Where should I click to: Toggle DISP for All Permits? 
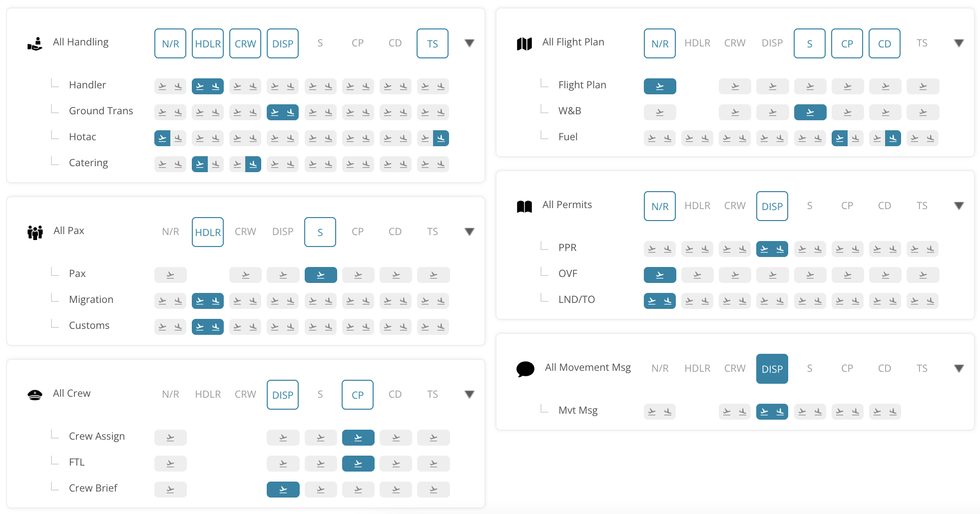click(772, 206)
